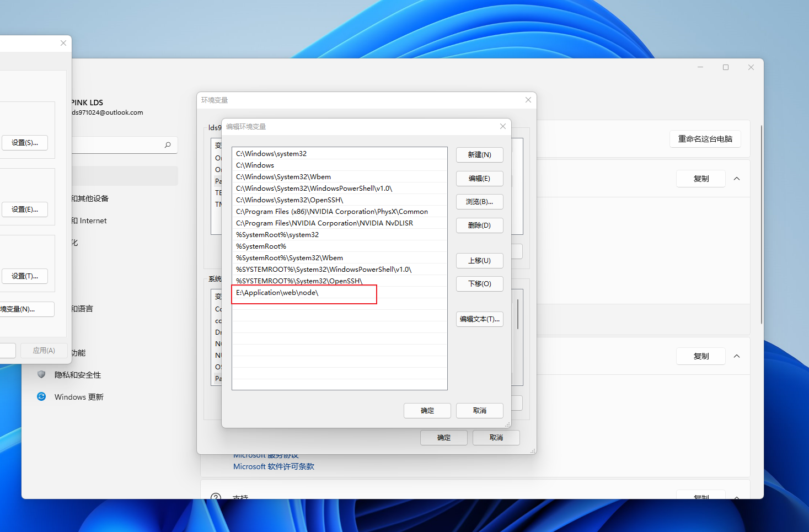Collapse the first 复制 section chevron

click(x=737, y=178)
